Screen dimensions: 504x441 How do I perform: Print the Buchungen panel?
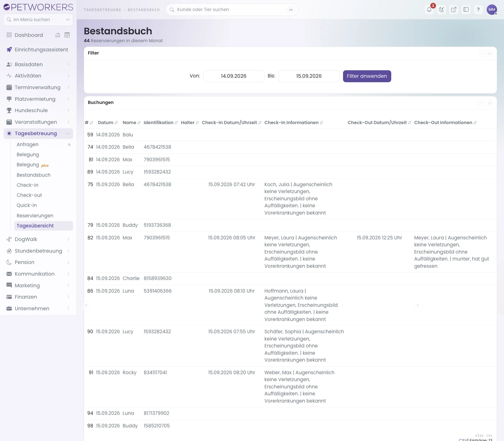point(490,103)
